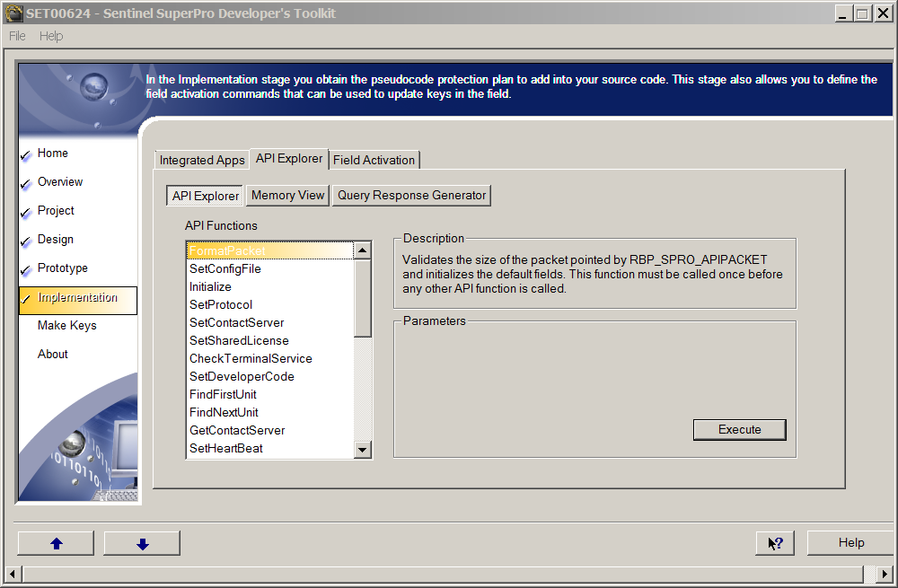Open the Memory View sub-tab
Viewport: 898px width, 588px height.
[287, 195]
